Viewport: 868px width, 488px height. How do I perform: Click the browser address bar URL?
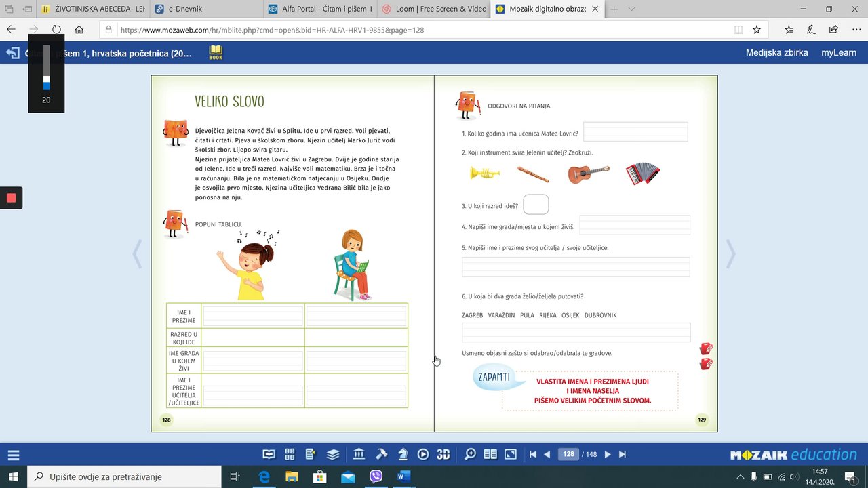pos(272,30)
